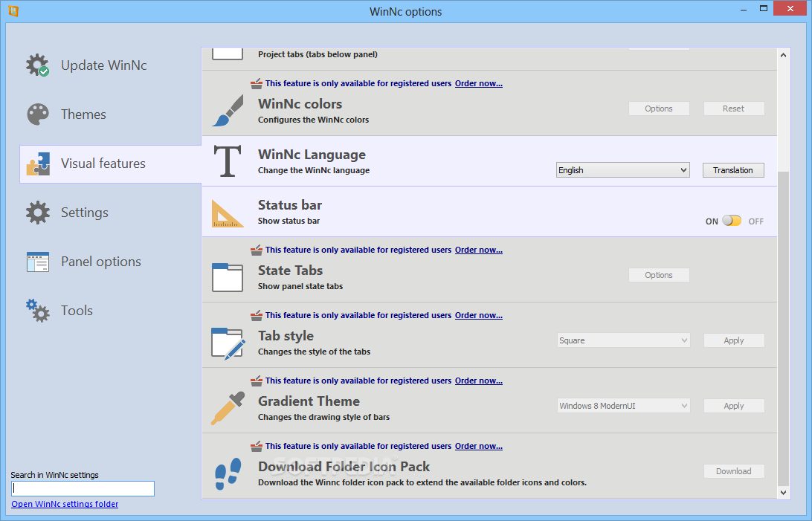Viewport: 812px width, 521px height.
Task: Click the WinNc colors paintbrush icon
Action: 228,110
